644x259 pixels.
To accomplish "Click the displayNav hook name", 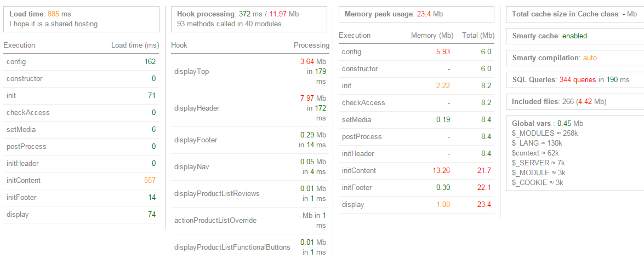I will click(191, 166).
